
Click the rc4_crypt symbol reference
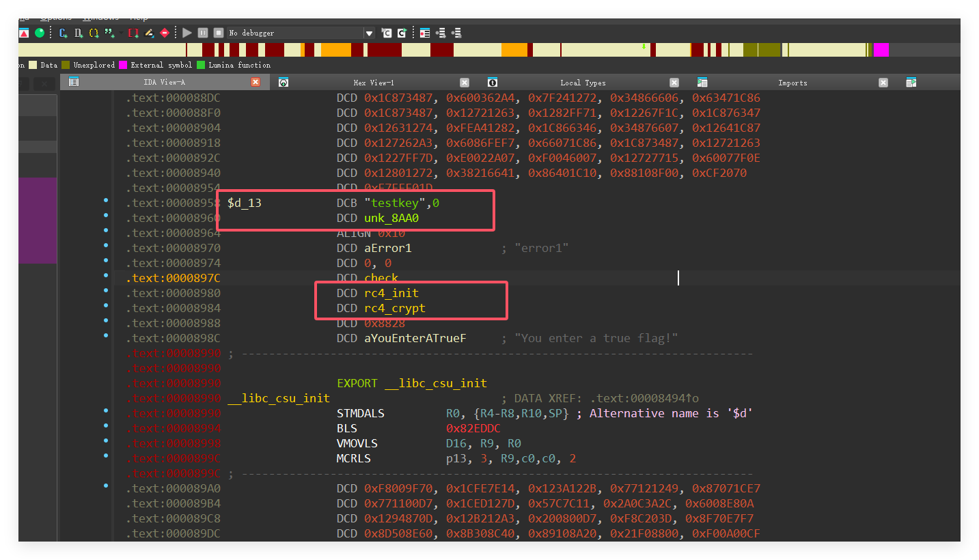pos(395,308)
